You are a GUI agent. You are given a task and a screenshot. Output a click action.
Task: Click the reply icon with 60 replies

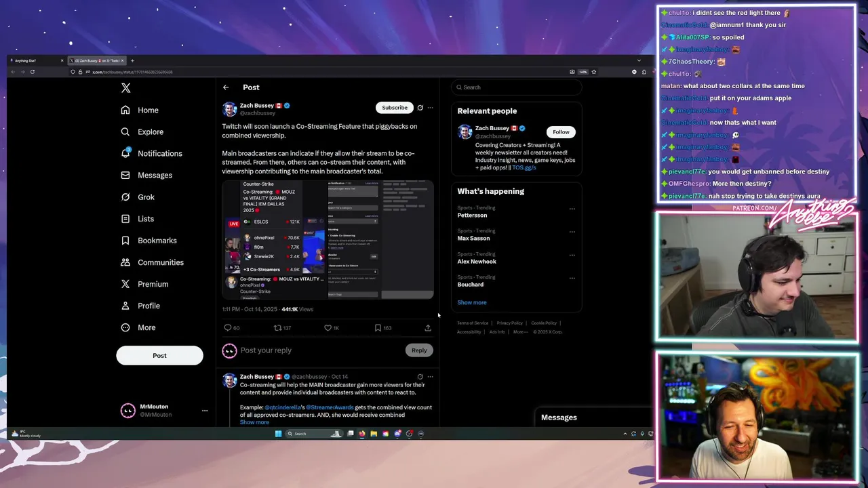click(x=228, y=328)
